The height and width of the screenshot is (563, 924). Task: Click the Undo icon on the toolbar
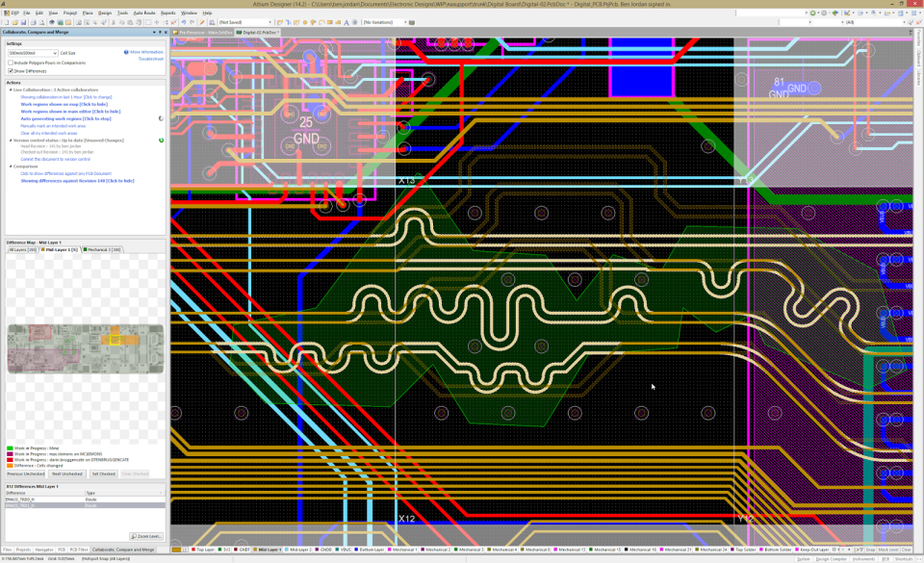click(183, 21)
